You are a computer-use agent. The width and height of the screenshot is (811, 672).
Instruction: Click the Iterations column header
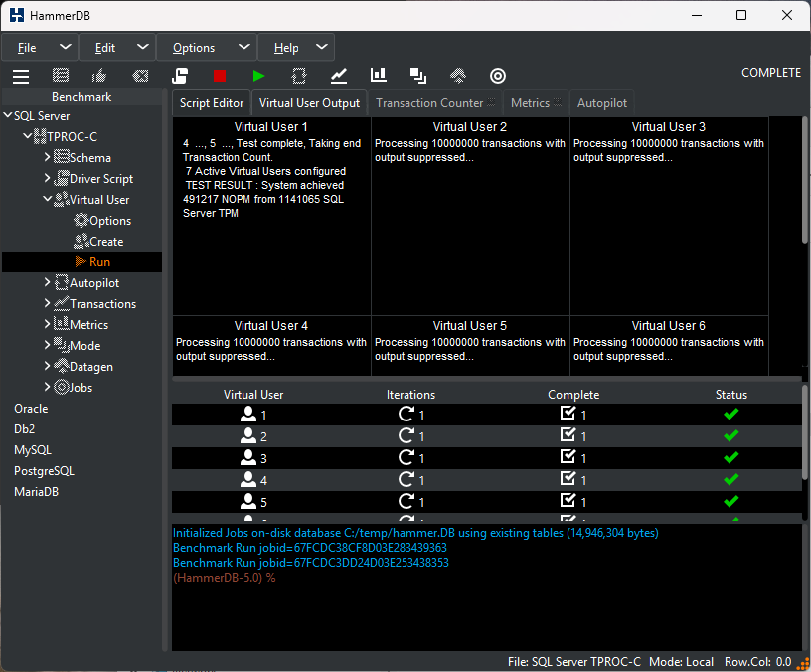coord(410,395)
